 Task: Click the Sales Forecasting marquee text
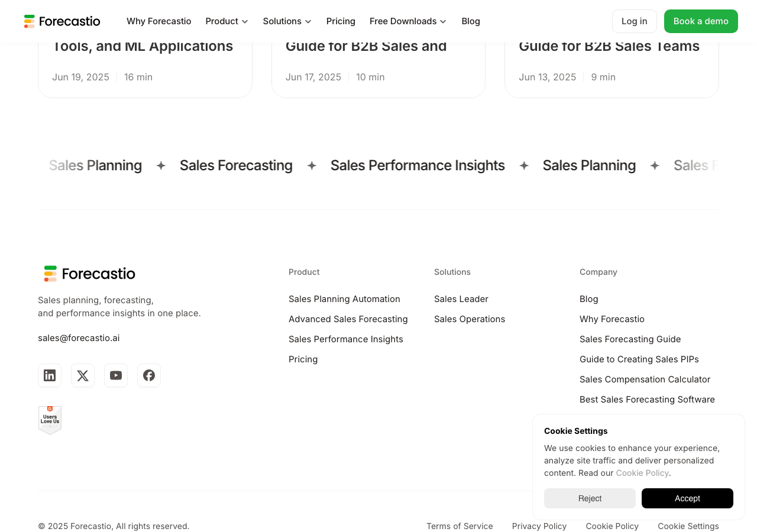236,166
